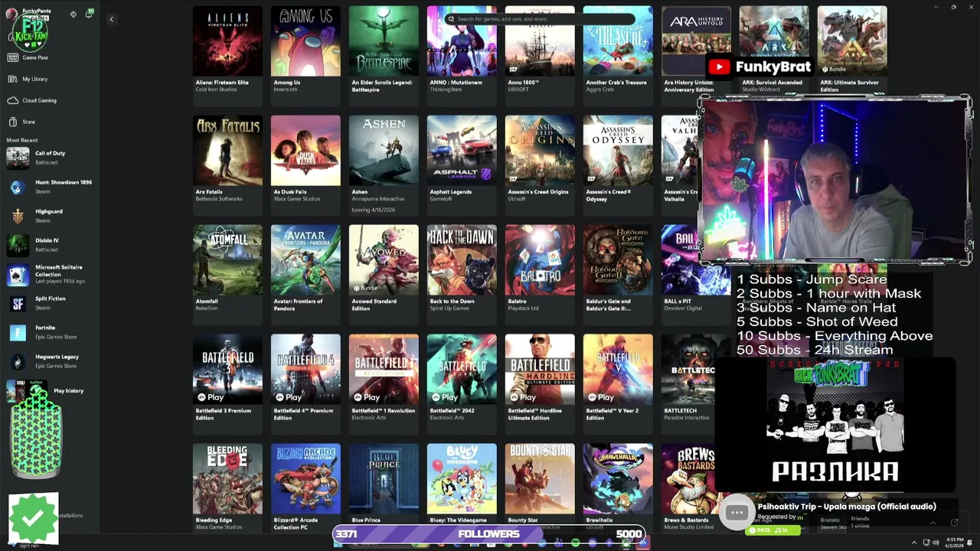Open the taskbar clock showing 6:53 PM

click(955, 543)
